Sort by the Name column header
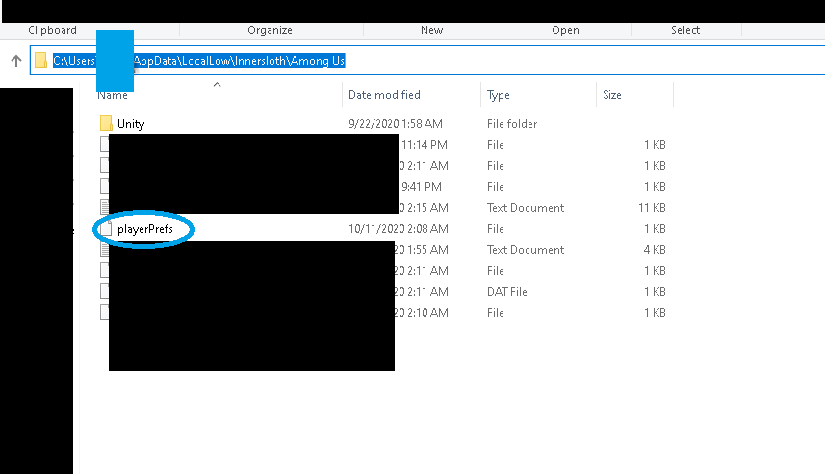This screenshot has width=825, height=474. tap(112, 95)
